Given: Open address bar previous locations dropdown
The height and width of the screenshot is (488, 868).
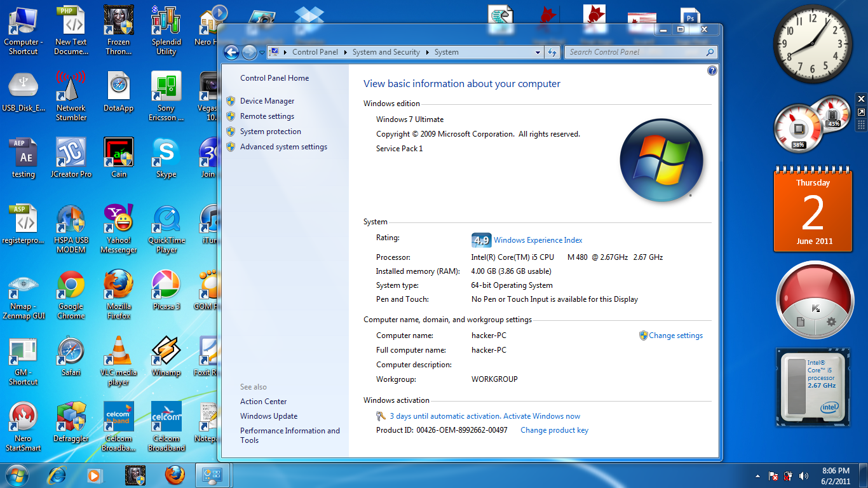Looking at the screenshot, I should (x=538, y=53).
